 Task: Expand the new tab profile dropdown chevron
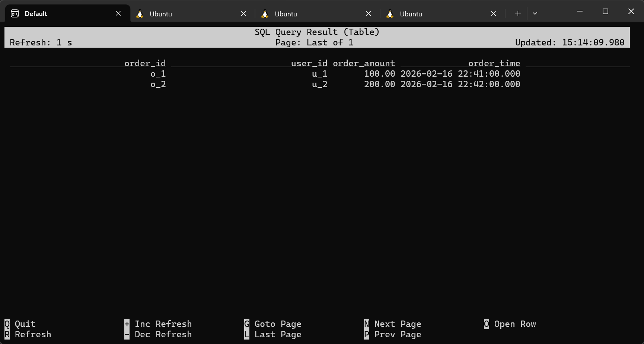[535, 13]
